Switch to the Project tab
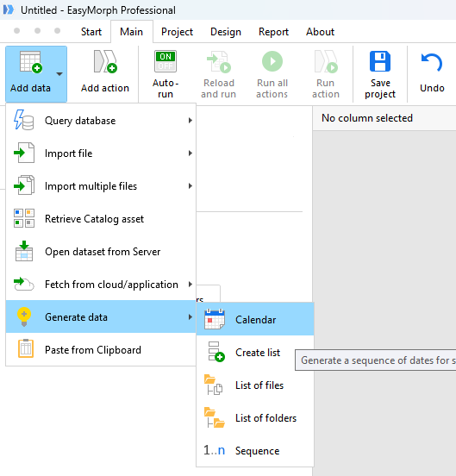The height and width of the screenshot is (476, 456). (x=177, y=32)
